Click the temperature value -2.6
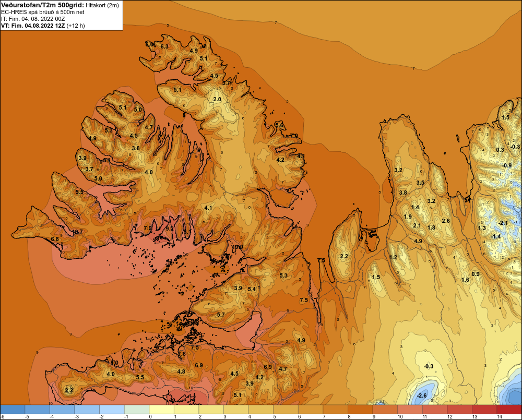 (421, 395)
